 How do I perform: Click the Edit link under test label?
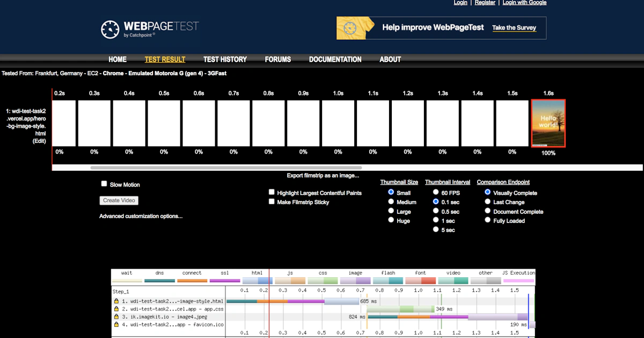39,141
